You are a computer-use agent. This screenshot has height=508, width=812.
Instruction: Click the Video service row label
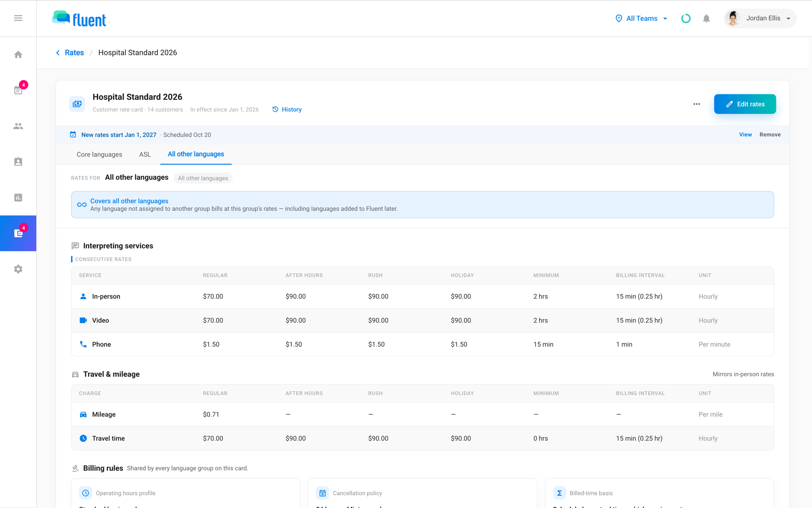point(101,320)
